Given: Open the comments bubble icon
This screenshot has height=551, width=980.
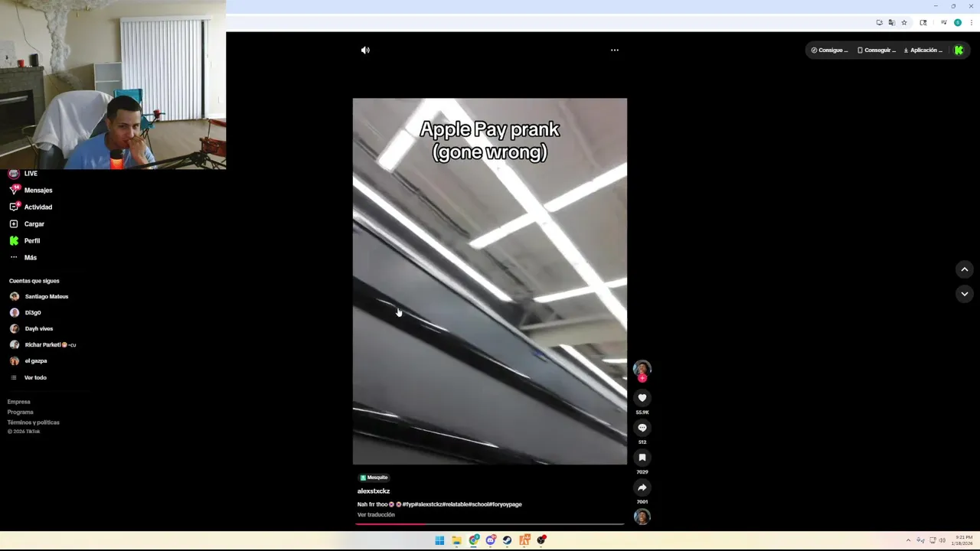Looking at the screenshot, I should point(642,428).
